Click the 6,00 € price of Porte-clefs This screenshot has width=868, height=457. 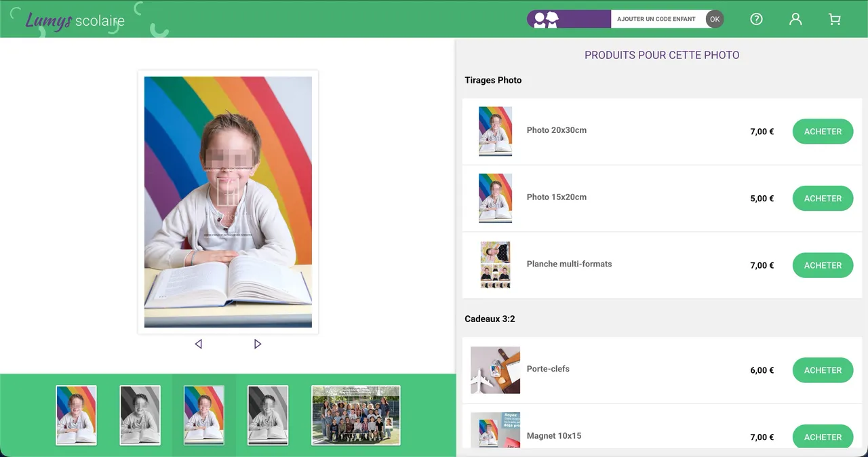762,370
